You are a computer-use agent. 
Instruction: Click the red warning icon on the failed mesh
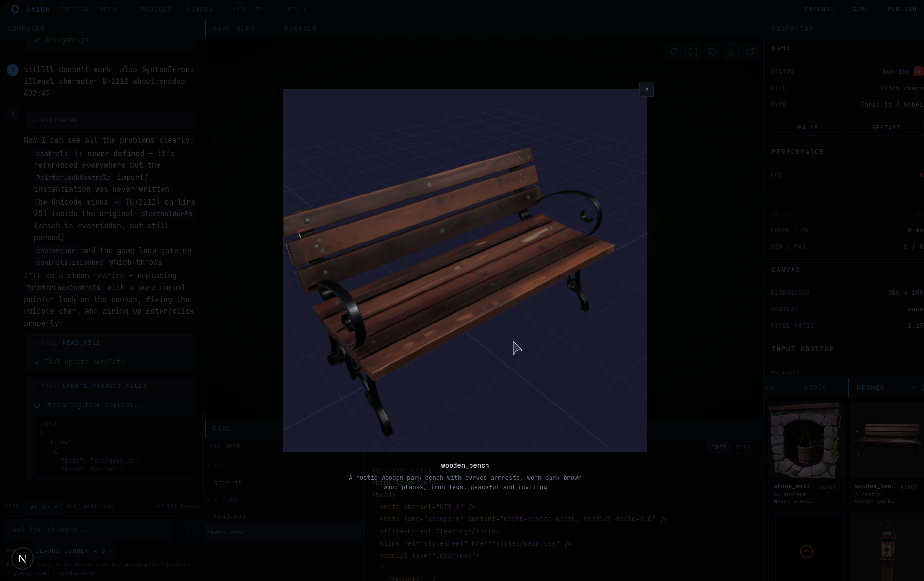click(x=806, y=551)
